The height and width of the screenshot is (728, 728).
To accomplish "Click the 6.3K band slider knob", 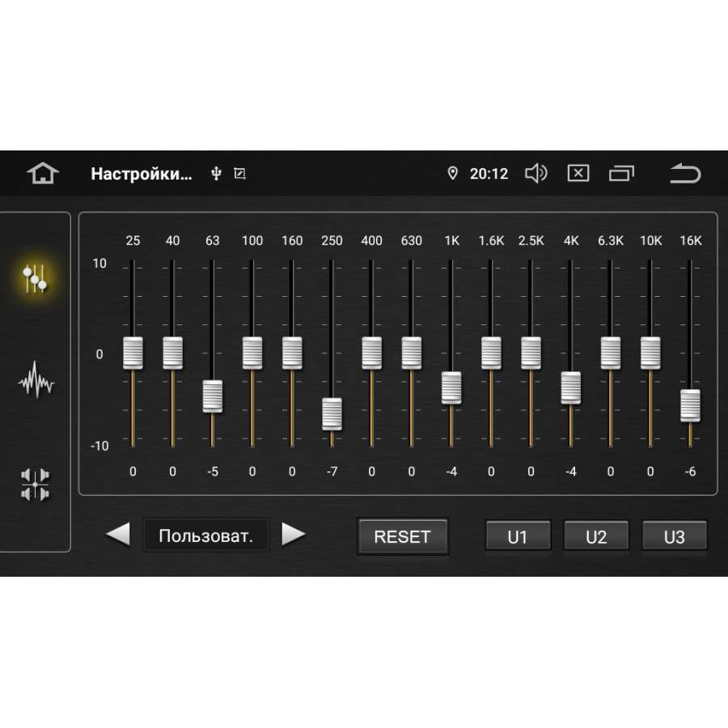I will [611, 353].
